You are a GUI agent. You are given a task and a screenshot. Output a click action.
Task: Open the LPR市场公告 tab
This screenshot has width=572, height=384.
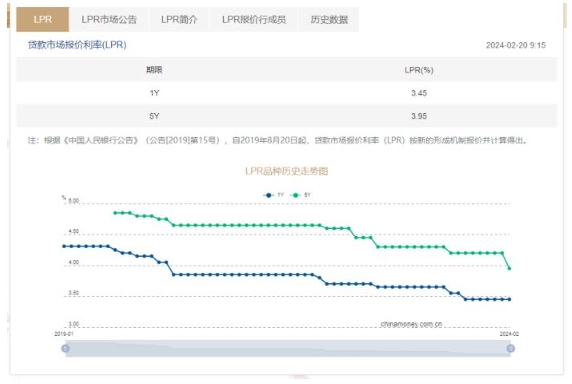coord(109,19)
